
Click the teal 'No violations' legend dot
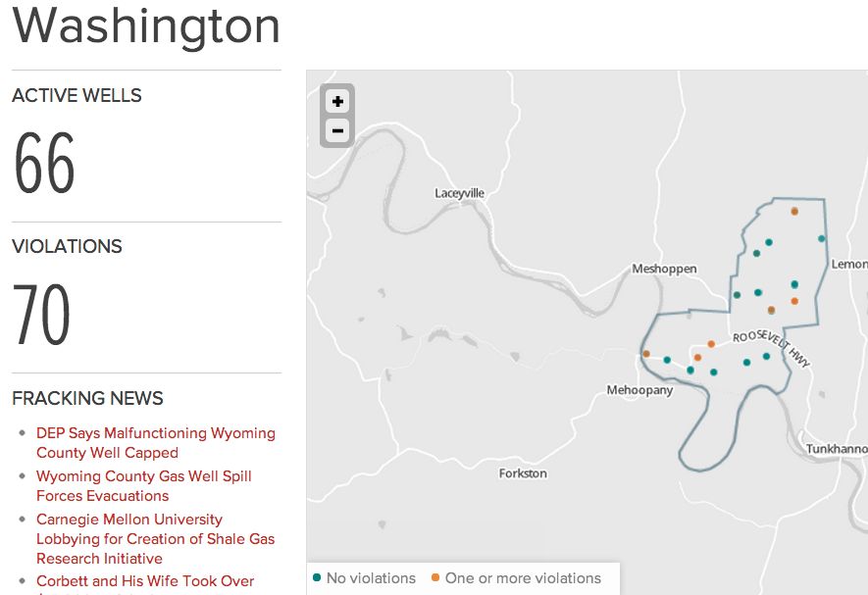(x=317, y=578)
